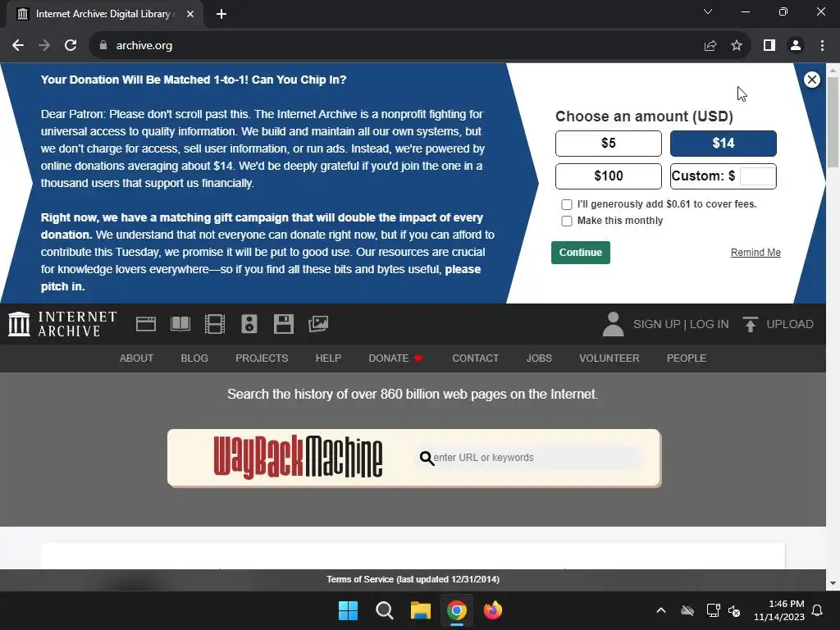
Task: Open the Images icon in navbar
Action: click(x=318, y=324)
